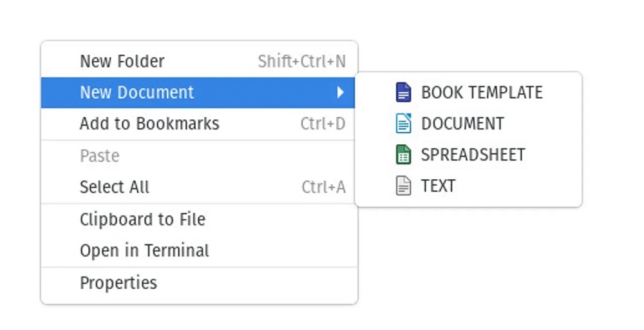Click the Book Template file icon

tap(403, 93)
